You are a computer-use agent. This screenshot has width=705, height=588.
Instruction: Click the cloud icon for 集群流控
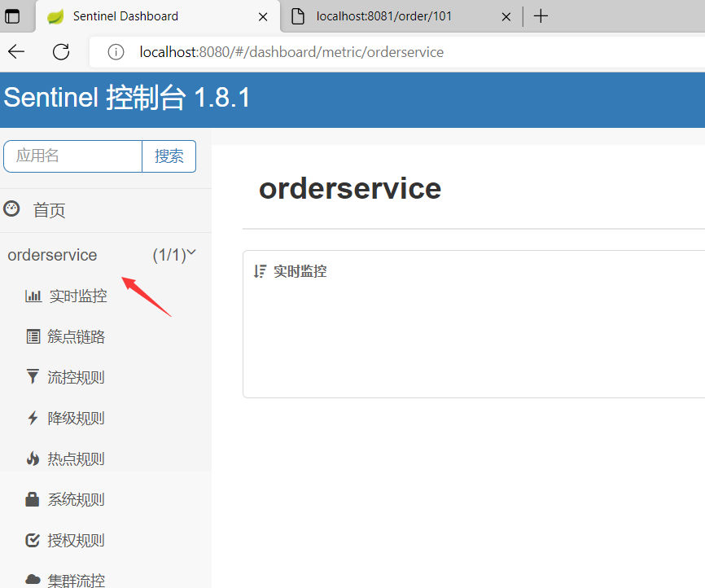click(x=33, y=580)
